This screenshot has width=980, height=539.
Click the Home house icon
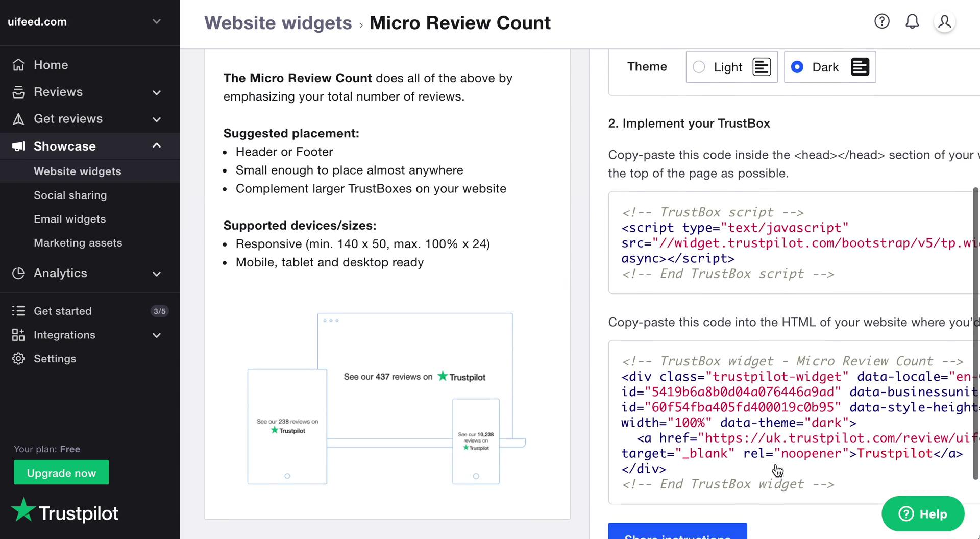18,65
